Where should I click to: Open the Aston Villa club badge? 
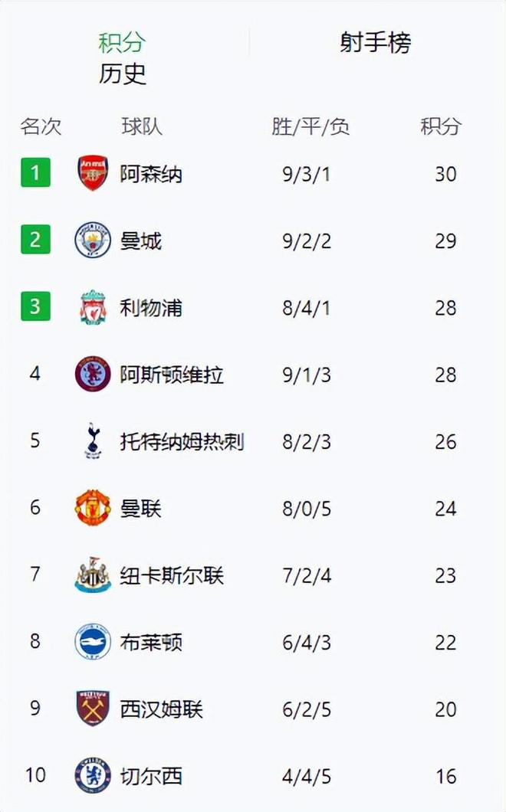[x=93, y=375]
